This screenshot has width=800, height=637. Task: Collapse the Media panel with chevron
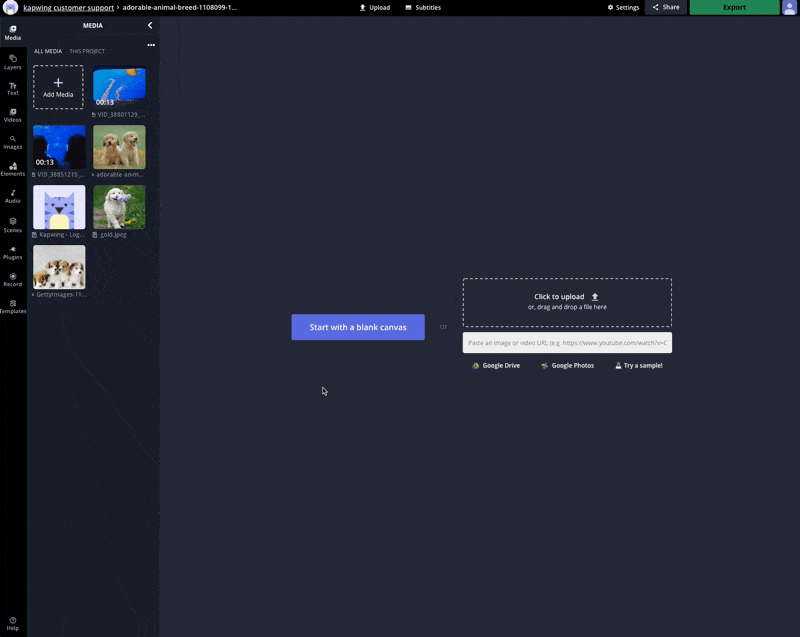(x=150, y=25)
